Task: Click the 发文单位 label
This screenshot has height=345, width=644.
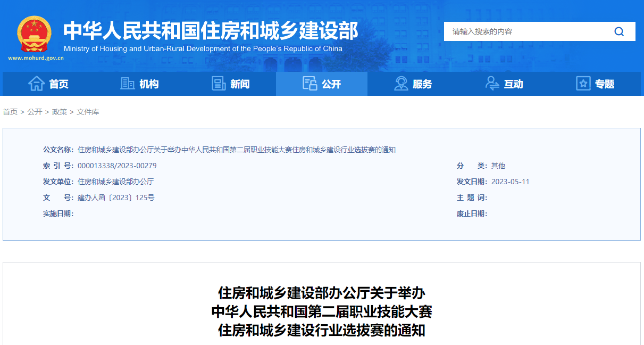Action: [x=58, y=182]
